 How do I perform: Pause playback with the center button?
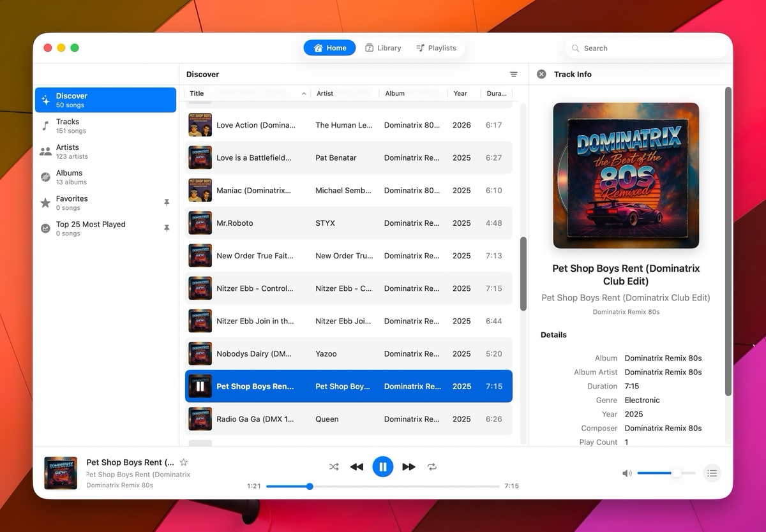(383, 467)
